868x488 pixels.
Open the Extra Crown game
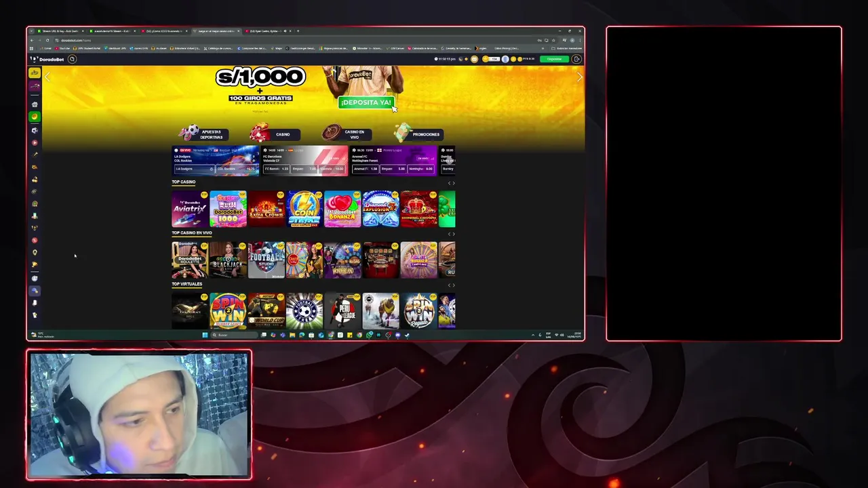point(266,209)
